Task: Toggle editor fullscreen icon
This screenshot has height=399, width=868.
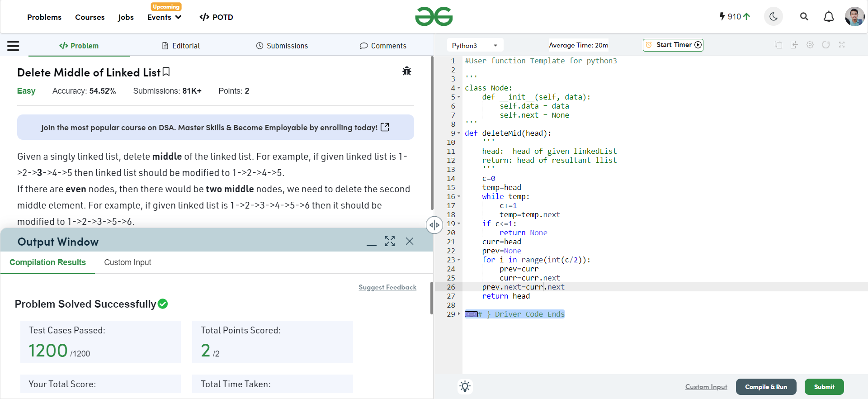Action: (842, 45)
